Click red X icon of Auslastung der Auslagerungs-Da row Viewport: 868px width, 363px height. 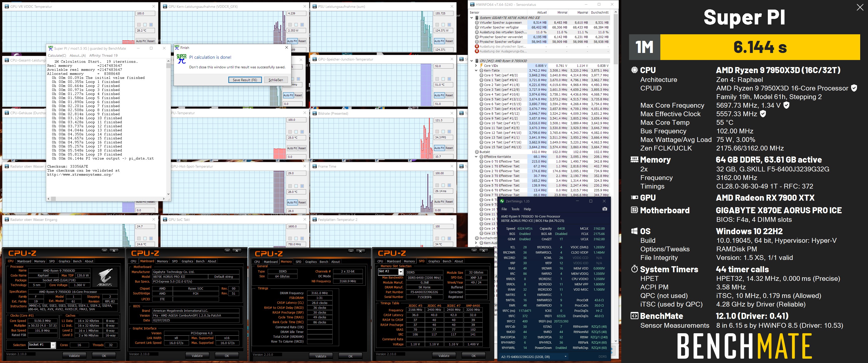477,51
